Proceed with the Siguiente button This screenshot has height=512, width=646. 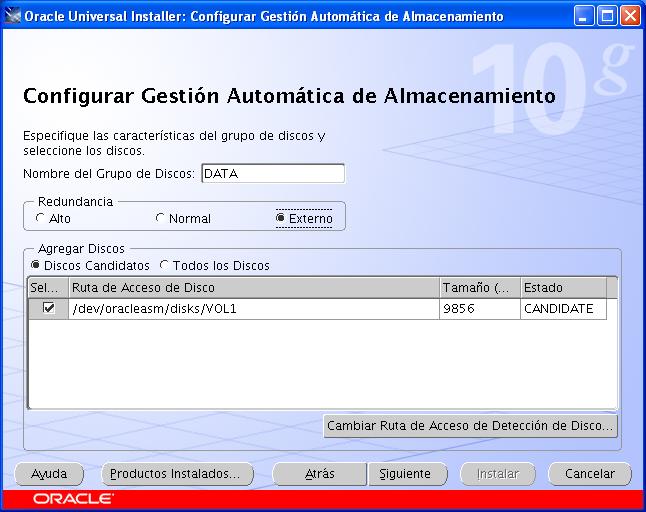(407, 474)
